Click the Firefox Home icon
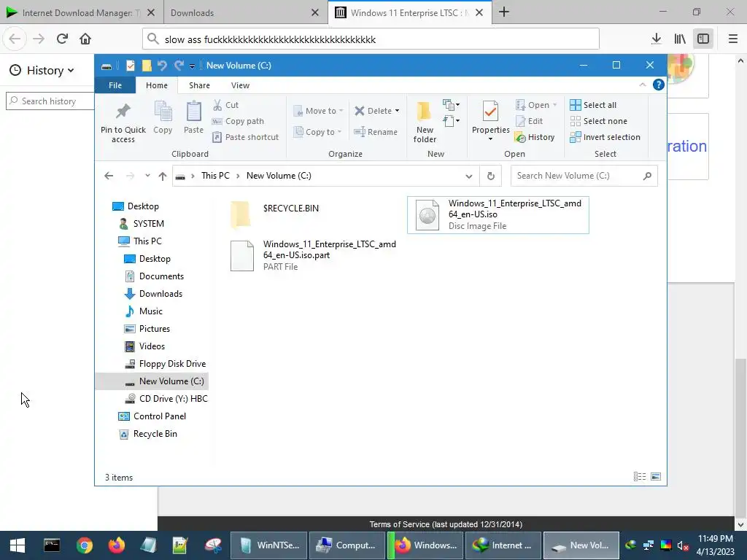The image size is (747, 560). [85, 39]
